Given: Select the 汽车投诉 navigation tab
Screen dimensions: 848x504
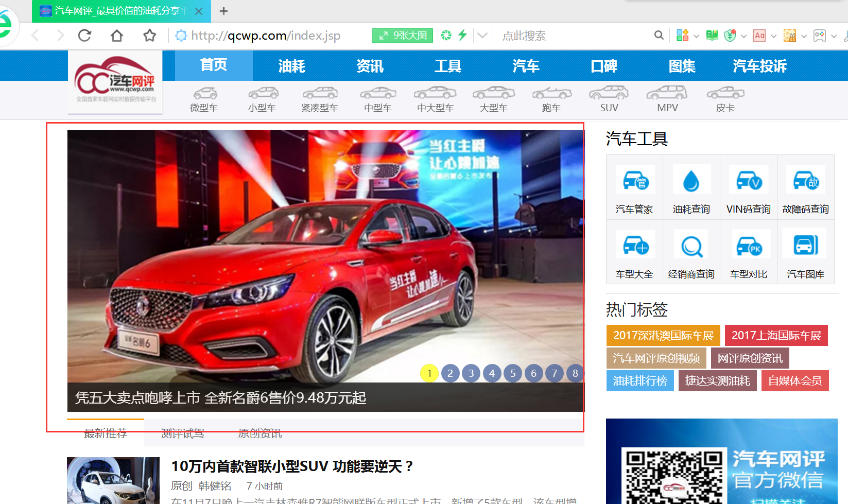Looking at the screenshot, I should 760,66.
